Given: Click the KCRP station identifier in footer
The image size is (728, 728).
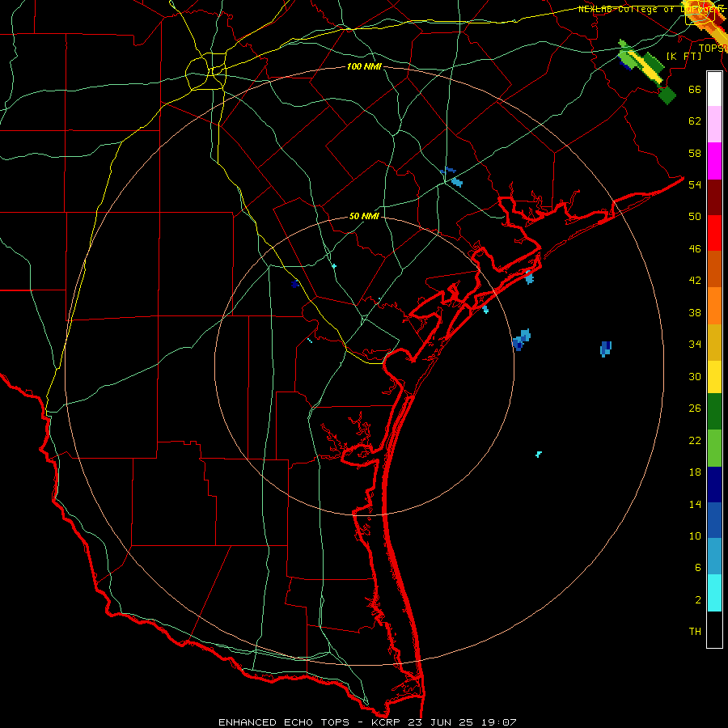Looking at the screenshot, I should click(x=387, y=722).
